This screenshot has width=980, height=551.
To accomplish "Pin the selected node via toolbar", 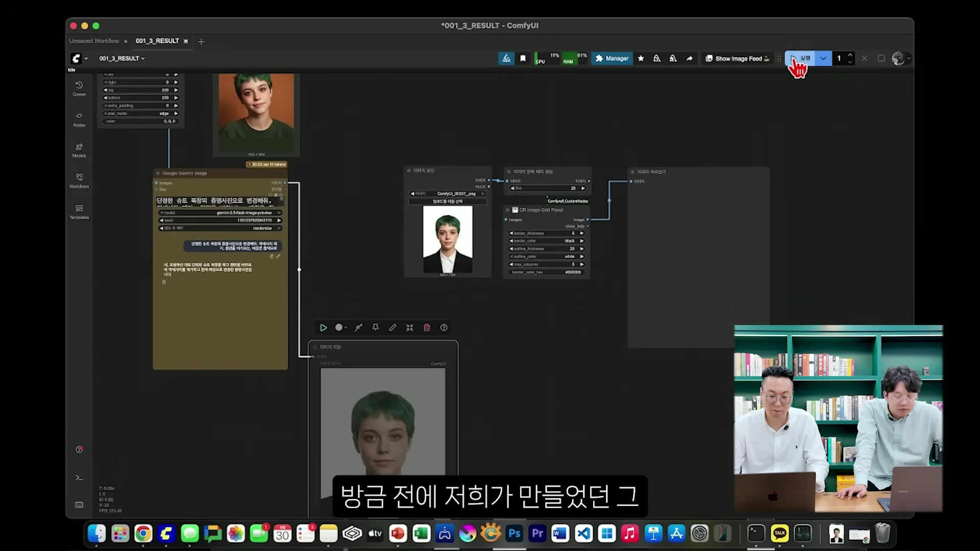I will 376,328.
